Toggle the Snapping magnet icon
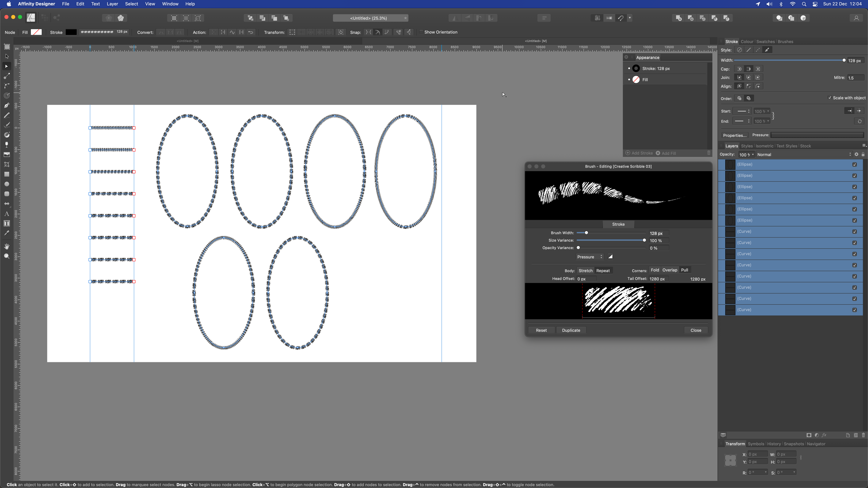 pos(621,18)
